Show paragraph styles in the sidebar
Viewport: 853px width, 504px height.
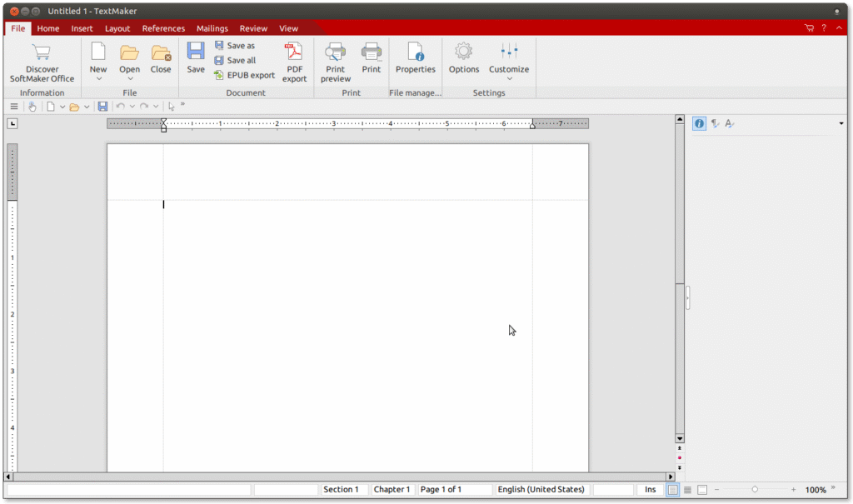[x=715, y=123]
